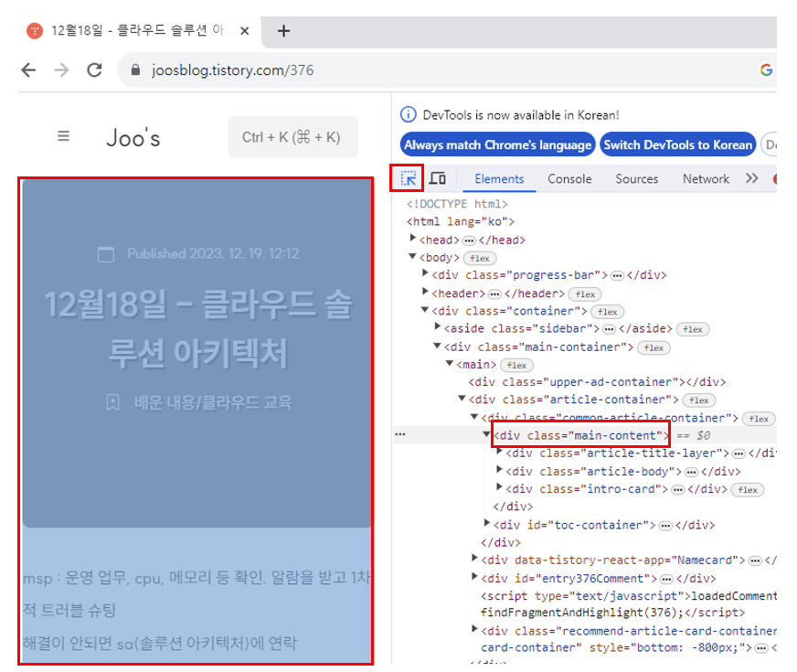
Task: Select the html lang="ko" row
Action: (x=461, y=221)
